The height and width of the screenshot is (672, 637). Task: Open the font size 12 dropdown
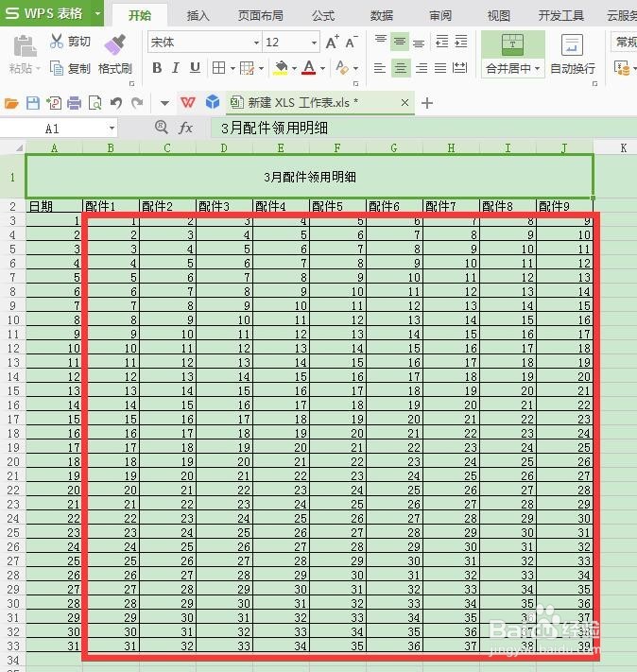coord(314,43)
